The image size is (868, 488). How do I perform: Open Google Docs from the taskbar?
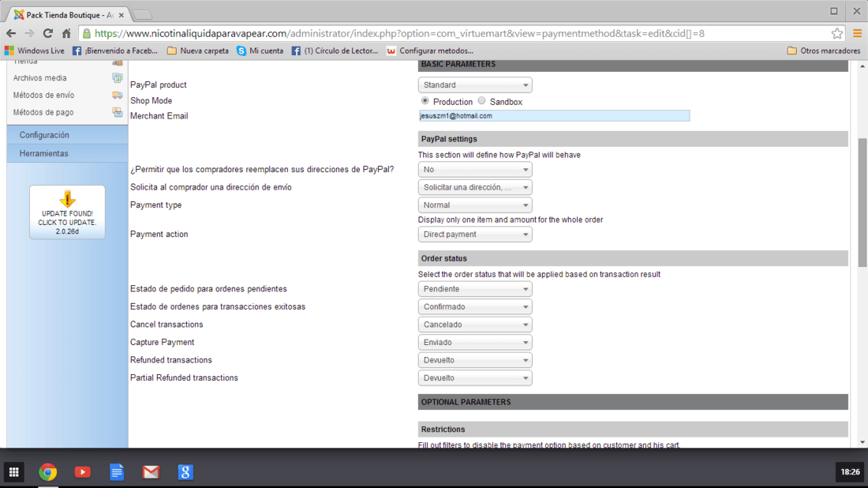(x=117, y=472)
